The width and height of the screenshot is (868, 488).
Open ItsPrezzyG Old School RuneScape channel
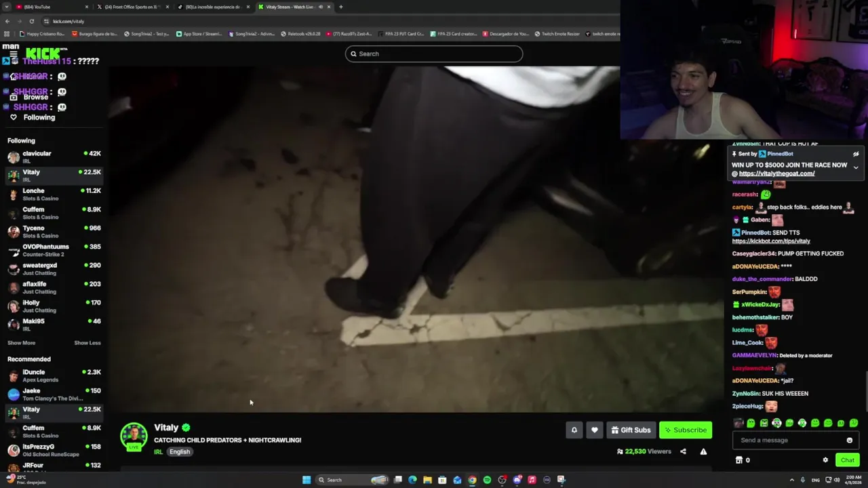(x=54, y=450)
